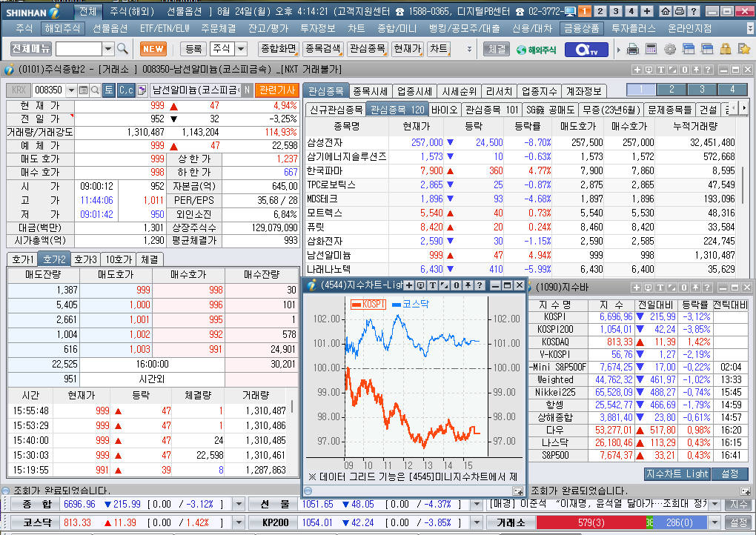
Task: Open the 해외주식 menu
Action: pyautogui.click(x=62, y=28)
